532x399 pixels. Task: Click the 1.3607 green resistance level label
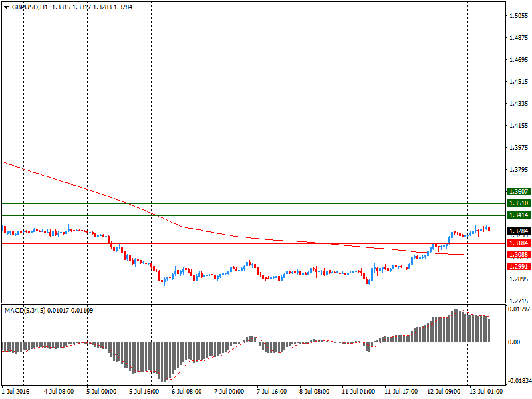[x=519, y=192]
